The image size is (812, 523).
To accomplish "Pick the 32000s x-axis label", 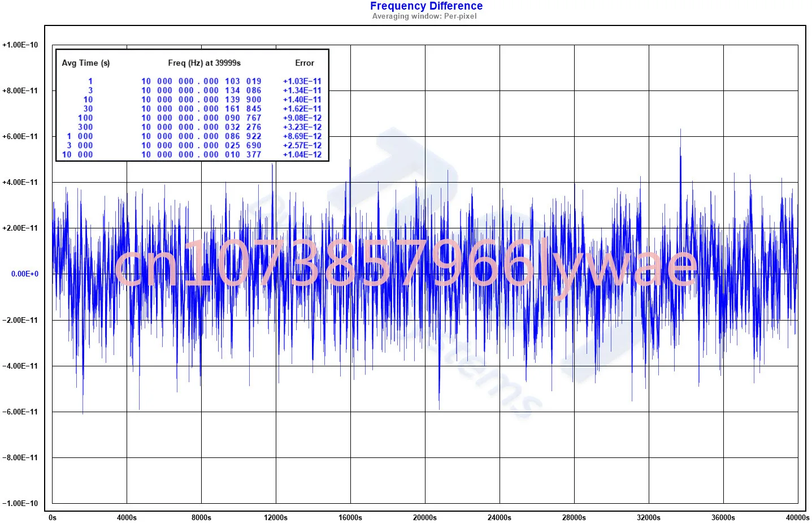I will coord(649,518).
